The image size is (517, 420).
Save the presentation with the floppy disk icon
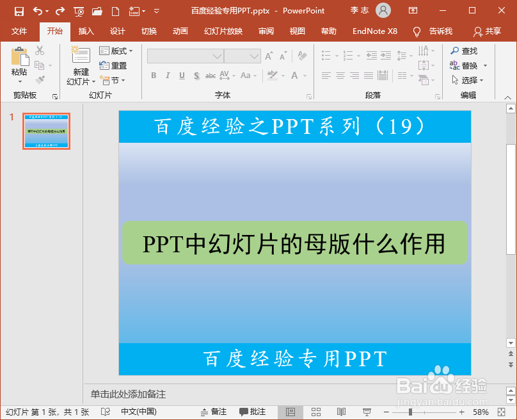[x=19, y=12]
